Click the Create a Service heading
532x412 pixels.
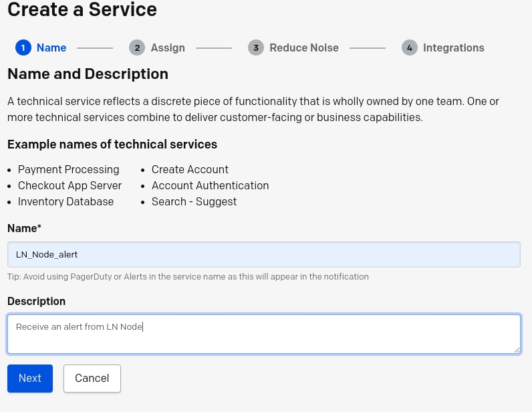82,9
